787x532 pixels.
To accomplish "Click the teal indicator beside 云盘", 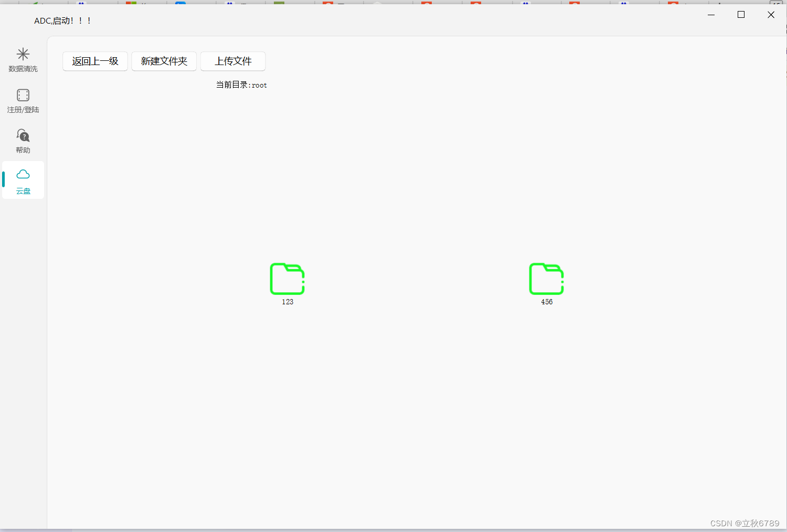I will point(2,180).
